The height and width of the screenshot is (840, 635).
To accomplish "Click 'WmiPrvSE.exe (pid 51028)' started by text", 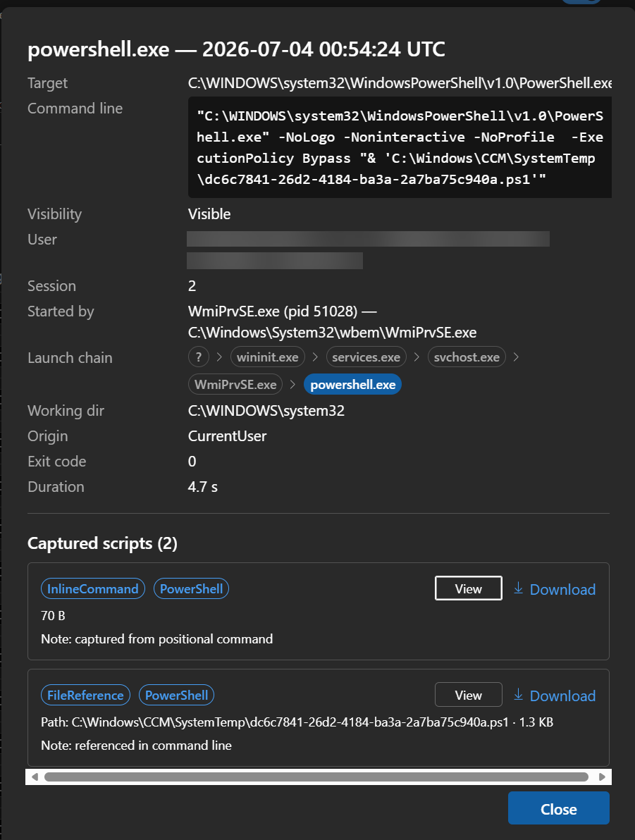I will (273, 311).
